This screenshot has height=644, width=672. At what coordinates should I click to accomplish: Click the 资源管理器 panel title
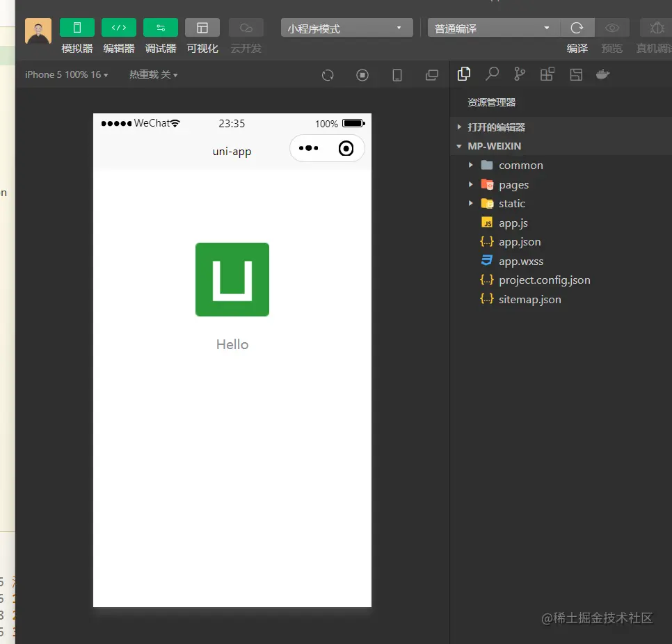pyautogui.click(x=492, y=102)
